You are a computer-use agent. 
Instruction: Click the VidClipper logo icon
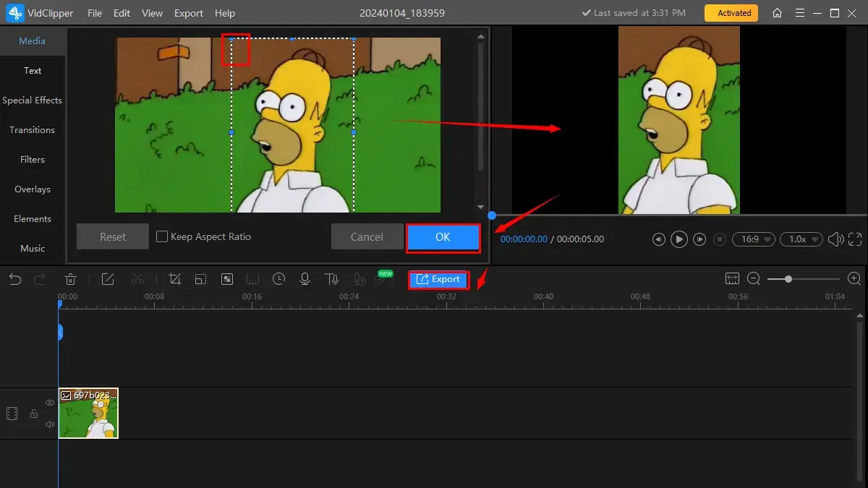click(x=16, y=13)
